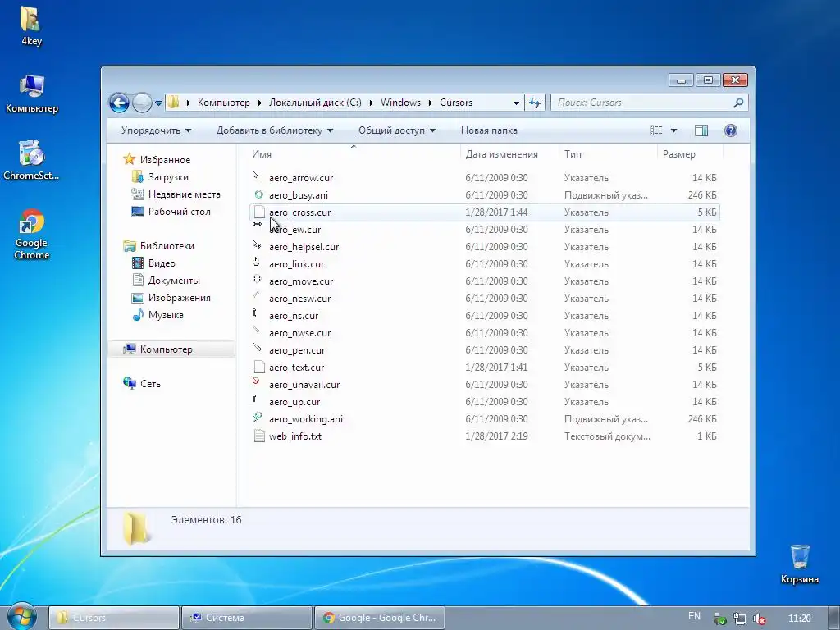Switch to Система taskbar window

tap(247, 618)
